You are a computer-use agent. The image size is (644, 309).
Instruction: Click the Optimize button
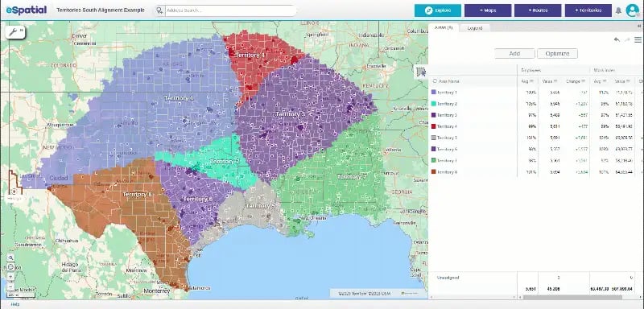coord(557,53)
